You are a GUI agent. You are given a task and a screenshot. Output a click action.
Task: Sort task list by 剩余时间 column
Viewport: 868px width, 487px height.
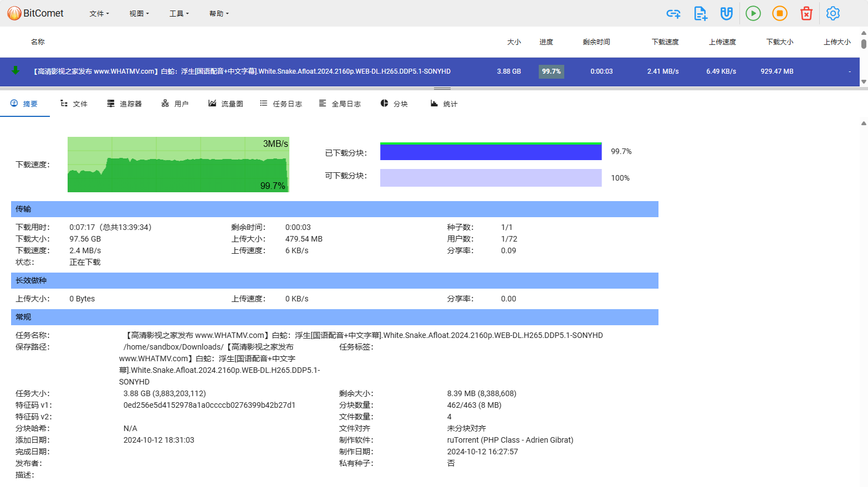coord(596,42)
